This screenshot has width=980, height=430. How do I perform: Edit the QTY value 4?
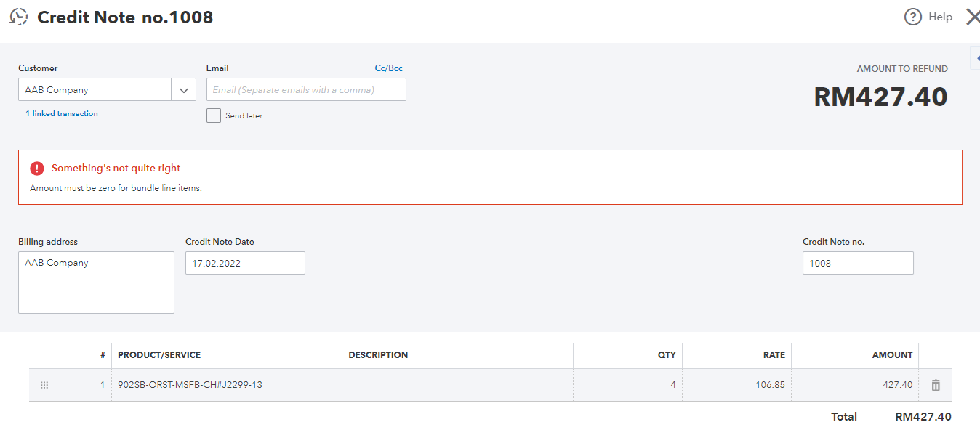(628, 385)
